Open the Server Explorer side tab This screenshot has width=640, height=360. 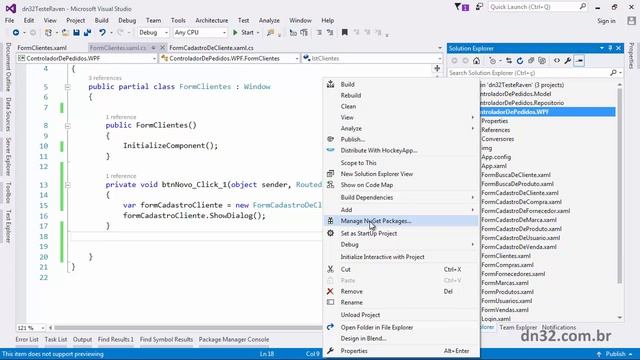8,157
